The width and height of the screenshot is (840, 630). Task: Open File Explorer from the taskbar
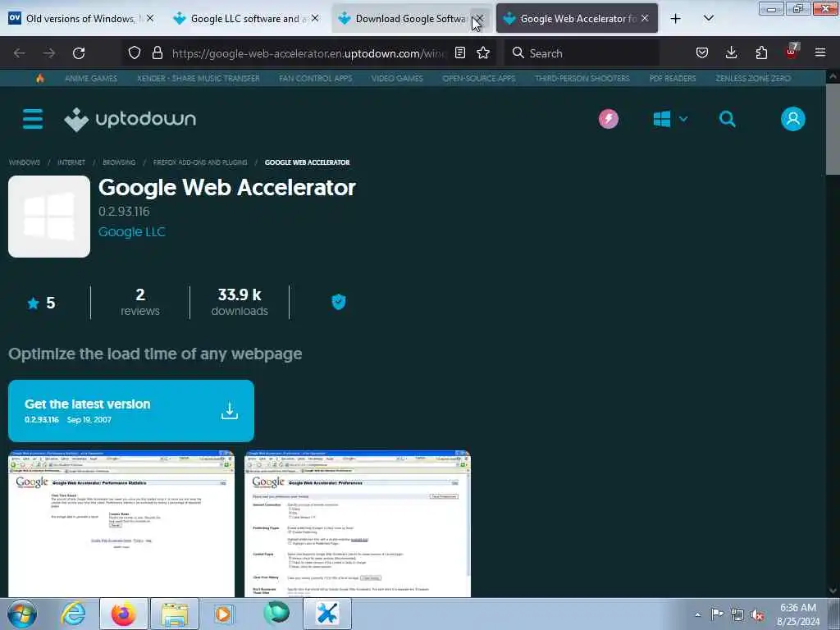pos(175,614)
